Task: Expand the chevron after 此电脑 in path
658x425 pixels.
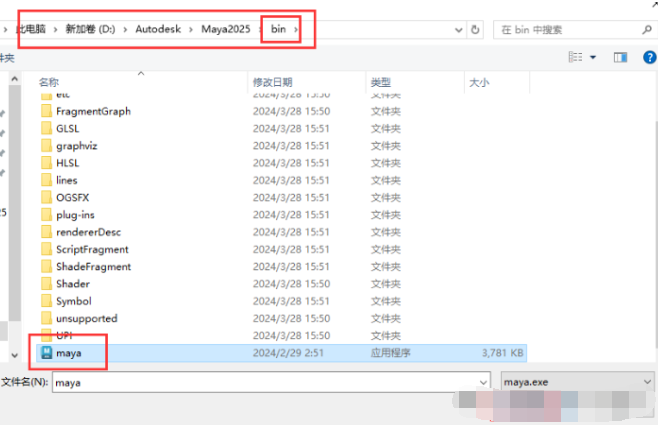Action: [55, 29]
